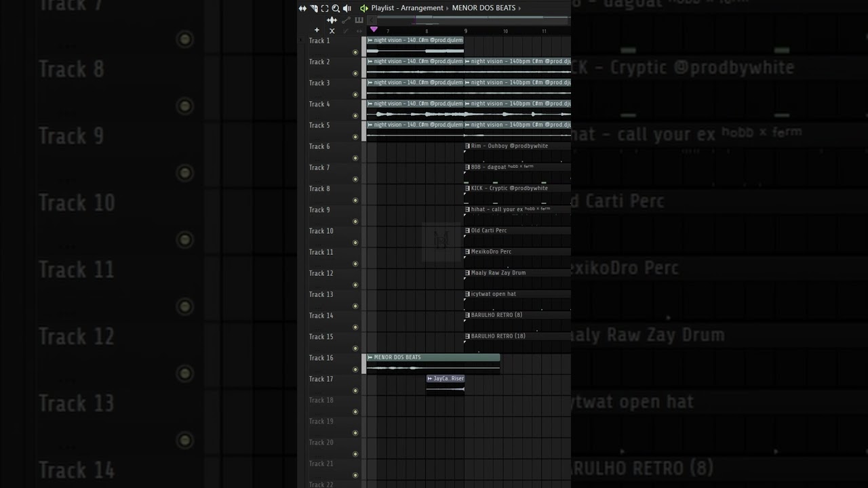Image resolution: width=868 pixels, height=488 pixels.
Task: Mute Track 16 using its green LED
Action: click(355, 369)
